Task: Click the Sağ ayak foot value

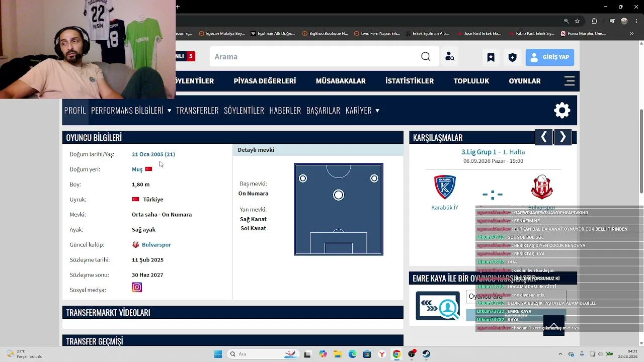Action: pyautogui.click(x=143, y=230)
